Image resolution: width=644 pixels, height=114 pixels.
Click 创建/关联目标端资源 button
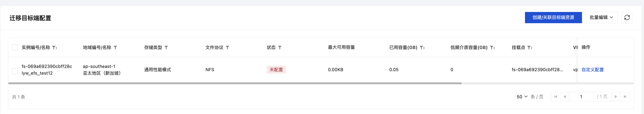coord(553,17)
